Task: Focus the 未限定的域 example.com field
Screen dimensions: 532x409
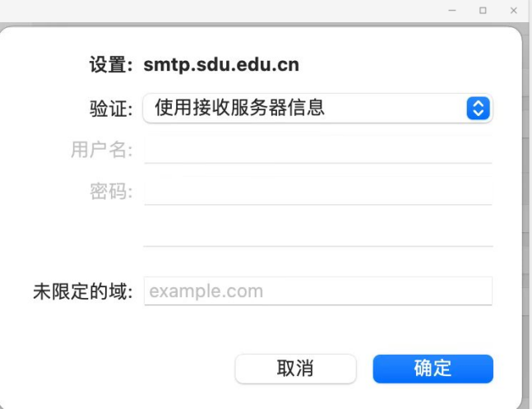Action: pos(318,291)
